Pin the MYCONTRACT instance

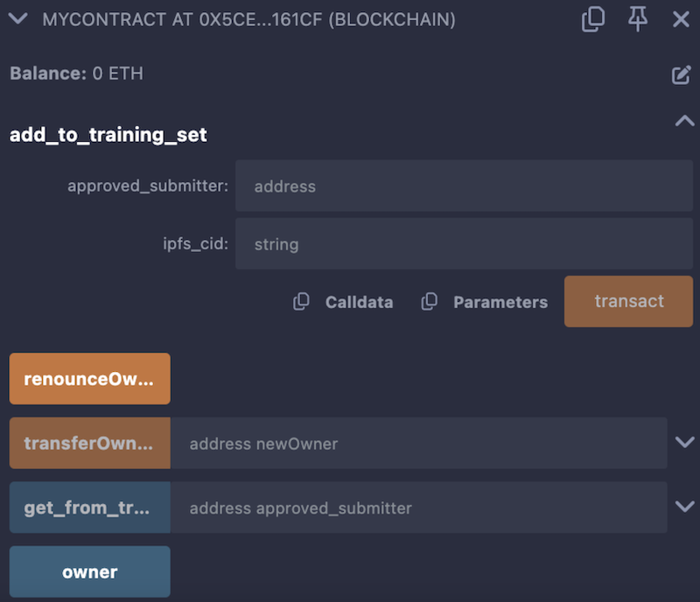pyautogui.click(x=638, y=19)
